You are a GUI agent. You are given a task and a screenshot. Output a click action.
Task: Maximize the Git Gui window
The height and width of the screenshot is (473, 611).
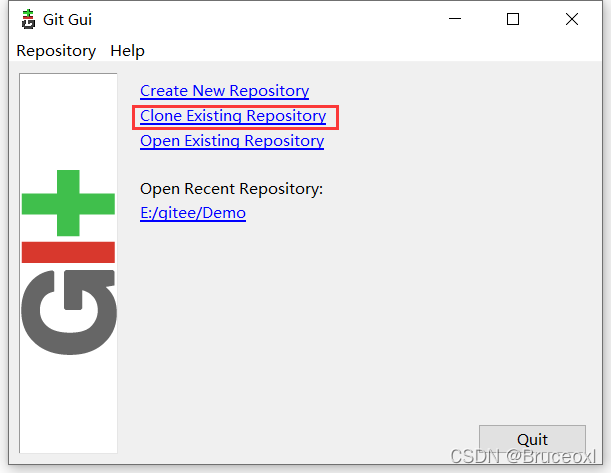click(513, 19)
